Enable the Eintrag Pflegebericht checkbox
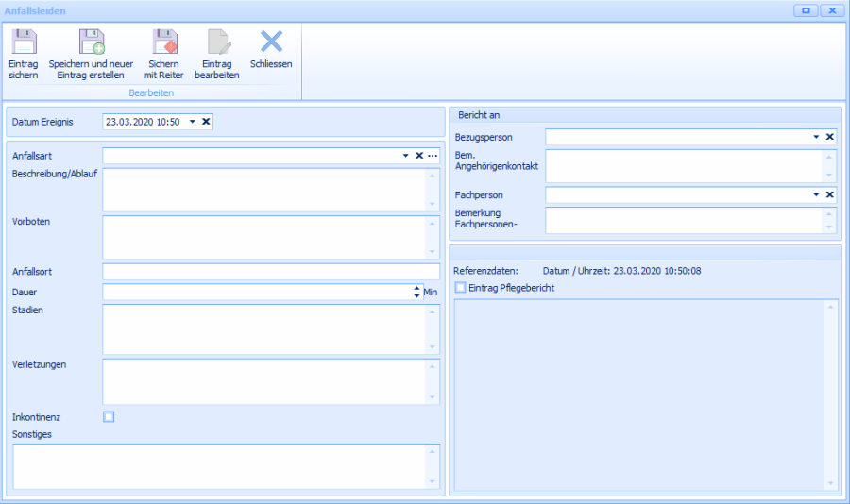This screenshot has height=504, width=850. (x=461, y=288)
